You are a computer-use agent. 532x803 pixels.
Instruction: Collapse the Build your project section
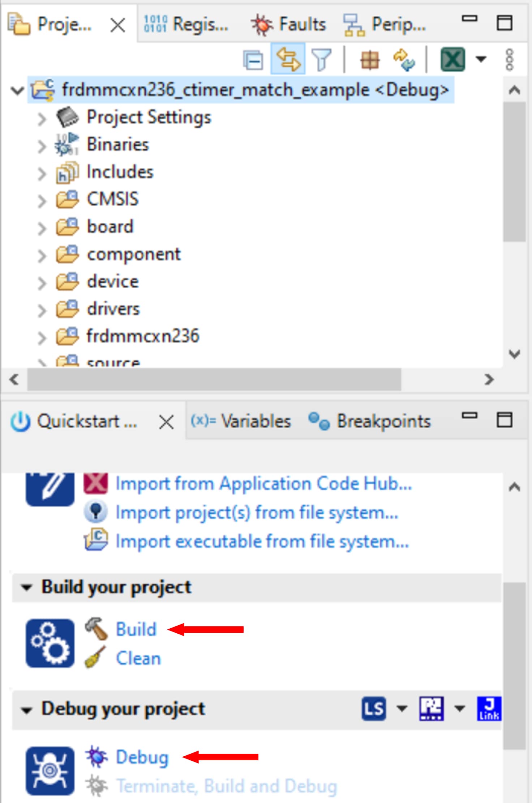coord(26,587)
